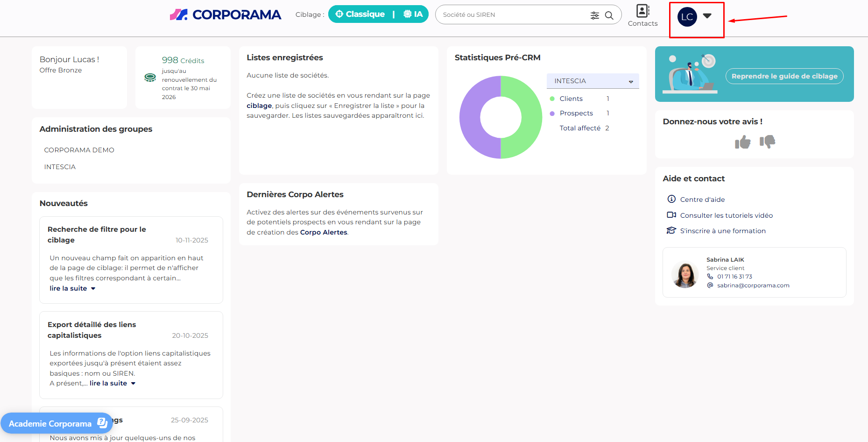Switch targeting to Classique mode
Screen dimensions: 868x442
pyautogui.click(x=360, y=14)
